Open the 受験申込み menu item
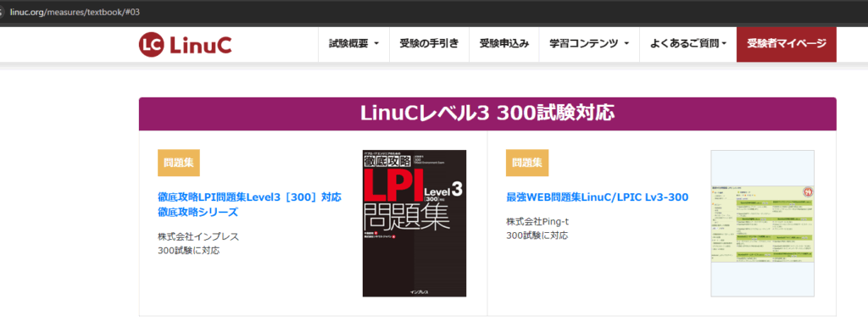This screenshot has width=868, height=327. pyautogui.click(x=504, y=44)
